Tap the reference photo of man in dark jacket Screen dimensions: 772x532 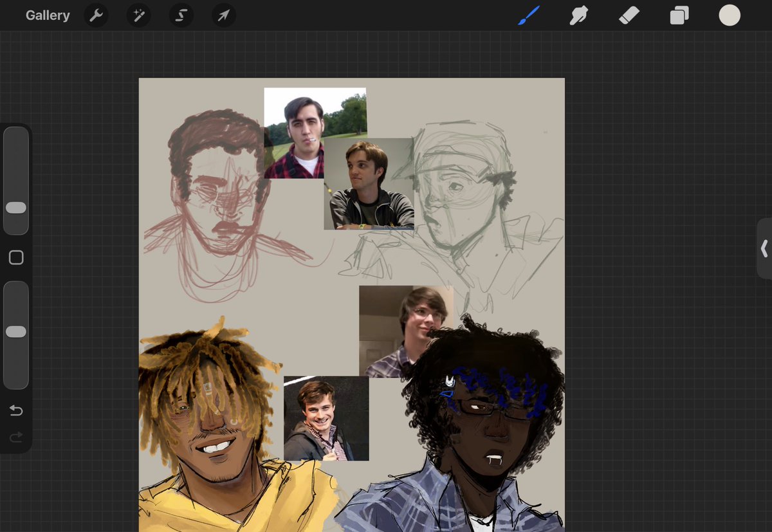(369, 184)
